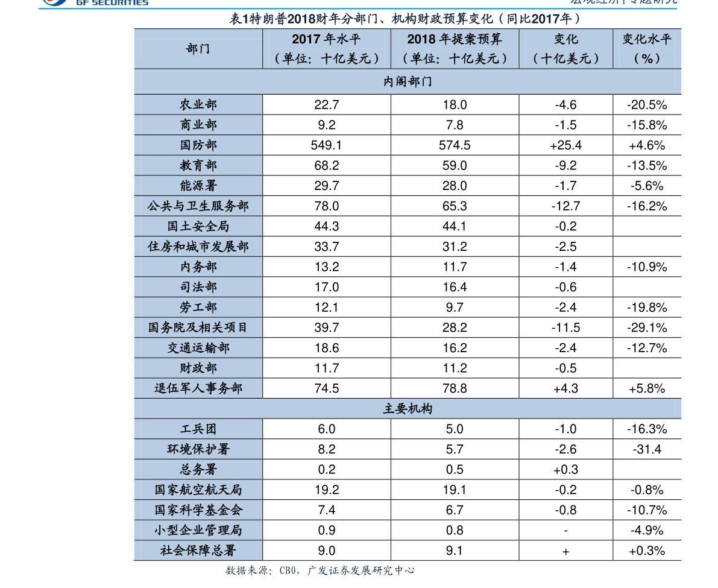Viewport: 718px width, 588px height.
Task: Select the 国防部 row
Action: click(198, 145)
